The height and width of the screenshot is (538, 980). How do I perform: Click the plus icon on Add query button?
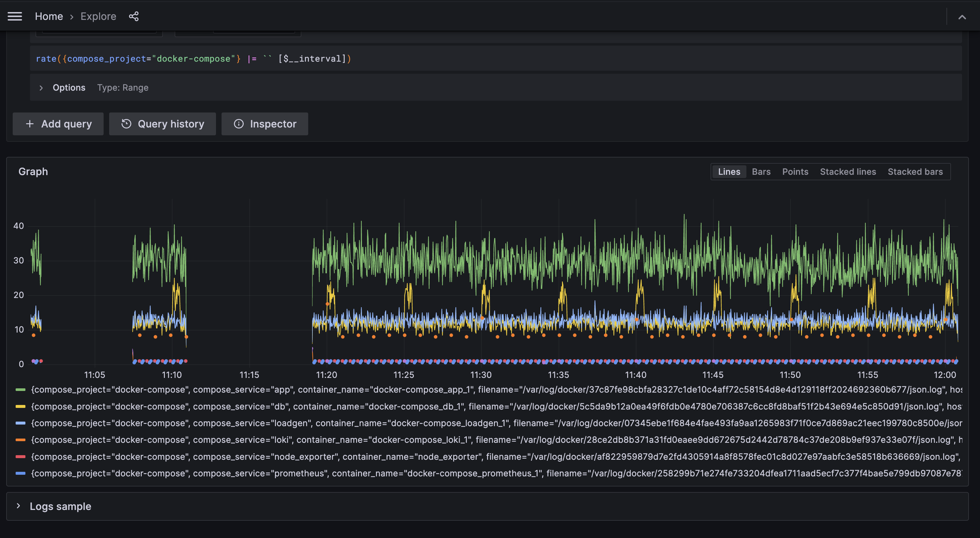(29, 124)
